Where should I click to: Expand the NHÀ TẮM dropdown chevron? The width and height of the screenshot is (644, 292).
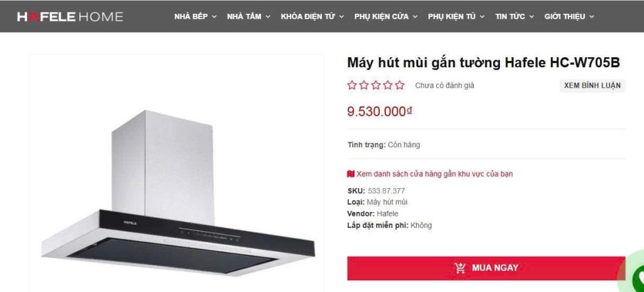click(x=268, y=17)
